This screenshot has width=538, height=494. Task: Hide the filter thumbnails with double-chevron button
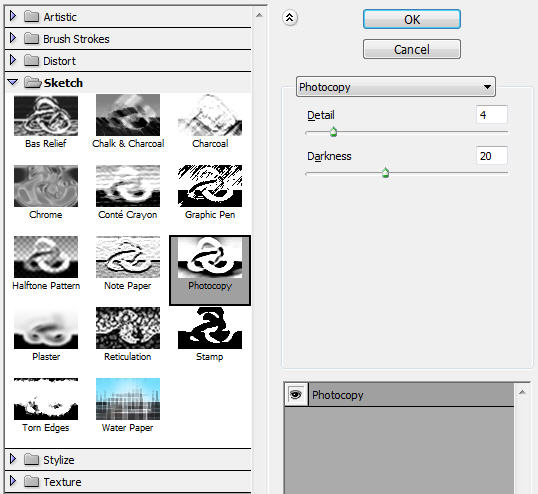click(290, 17)
